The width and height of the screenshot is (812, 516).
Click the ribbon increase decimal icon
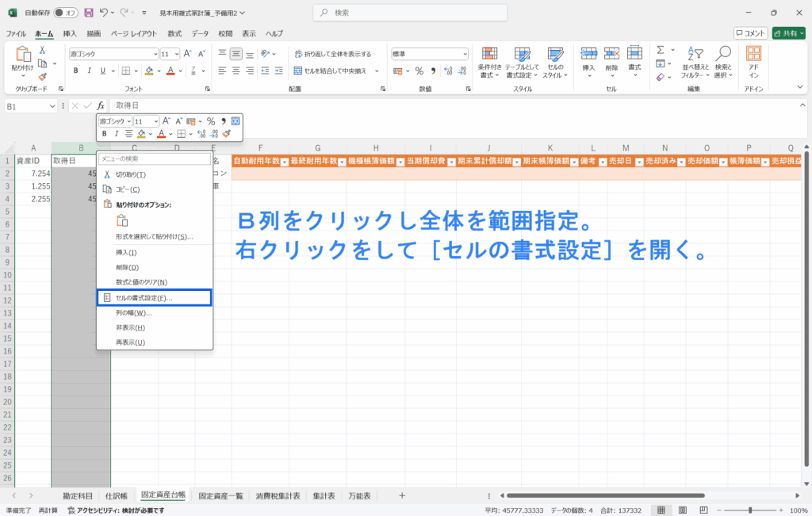(448, 71)
